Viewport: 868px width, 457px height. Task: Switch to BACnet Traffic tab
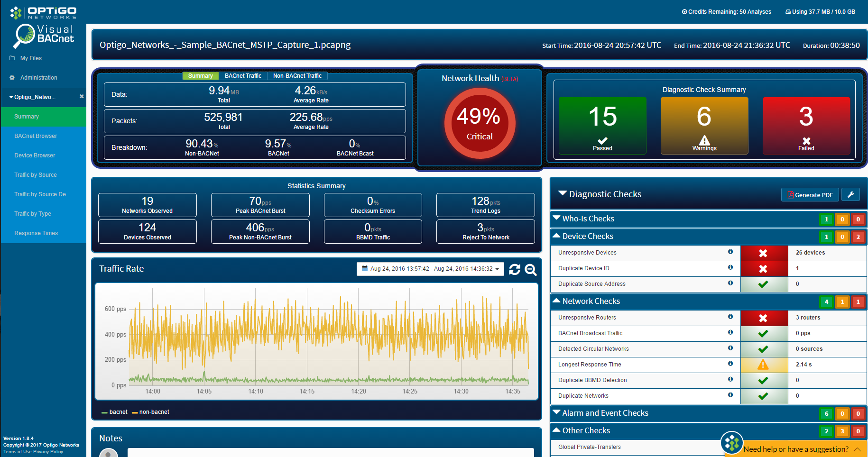[x=243, y=76]
